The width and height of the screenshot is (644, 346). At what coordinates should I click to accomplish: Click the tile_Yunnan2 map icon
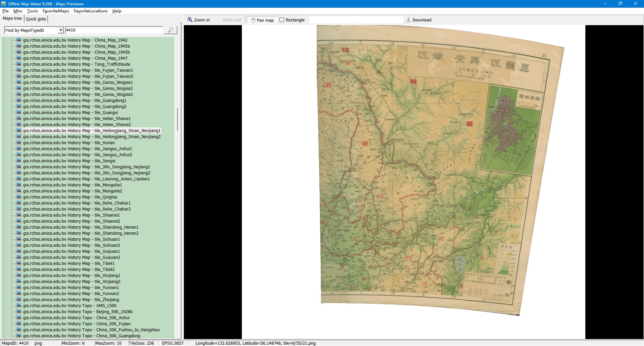pyautogui.click(x=19, y=293)
